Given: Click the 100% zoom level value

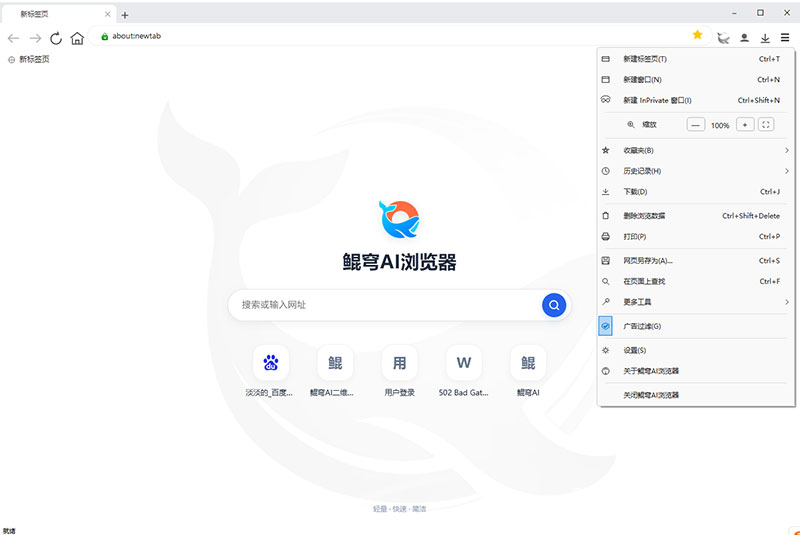Looking at the screenshot, I should point(720,125).
